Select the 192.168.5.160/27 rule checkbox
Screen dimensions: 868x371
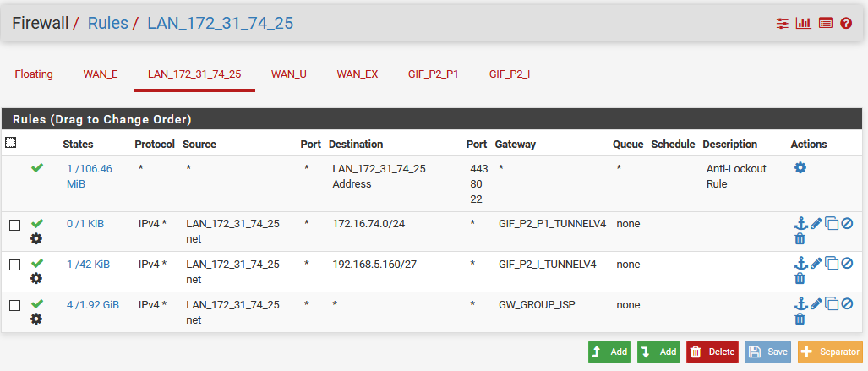point(14,265)
